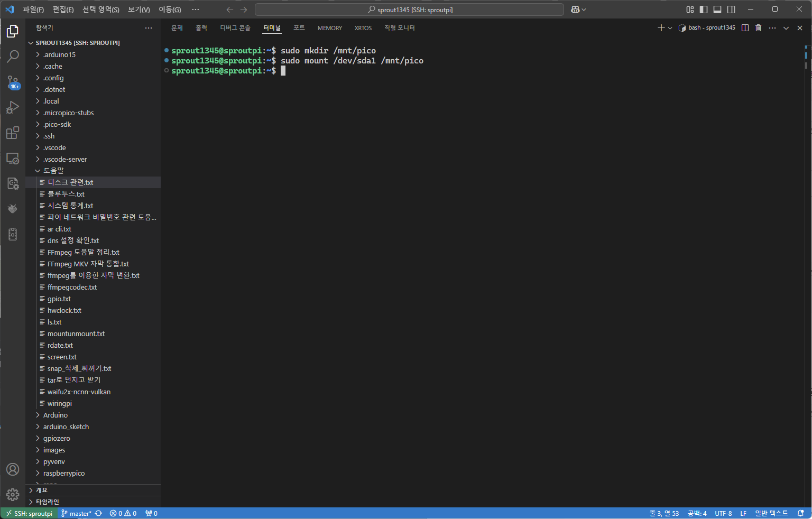Viewport: 812px width, 519px height.
Task: Expand the Outline section (개요)
Action: (x=93, y=490)
